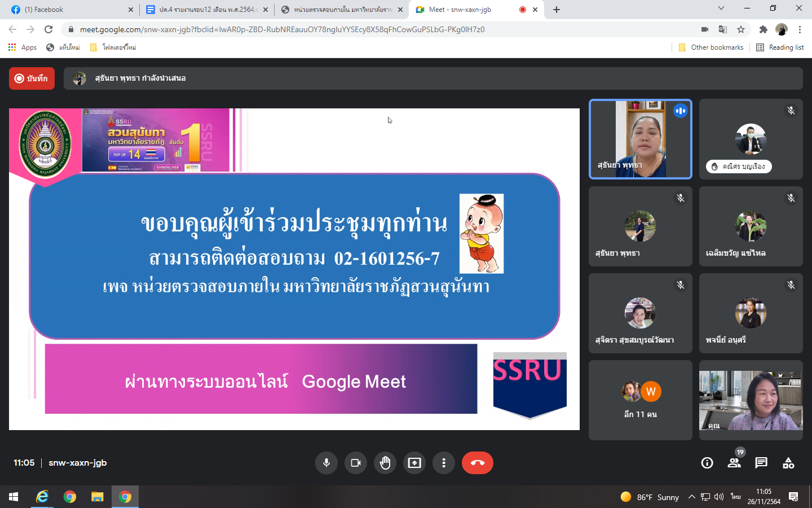
Task: Open more options three-dot menu
Action: coord(444,463)
